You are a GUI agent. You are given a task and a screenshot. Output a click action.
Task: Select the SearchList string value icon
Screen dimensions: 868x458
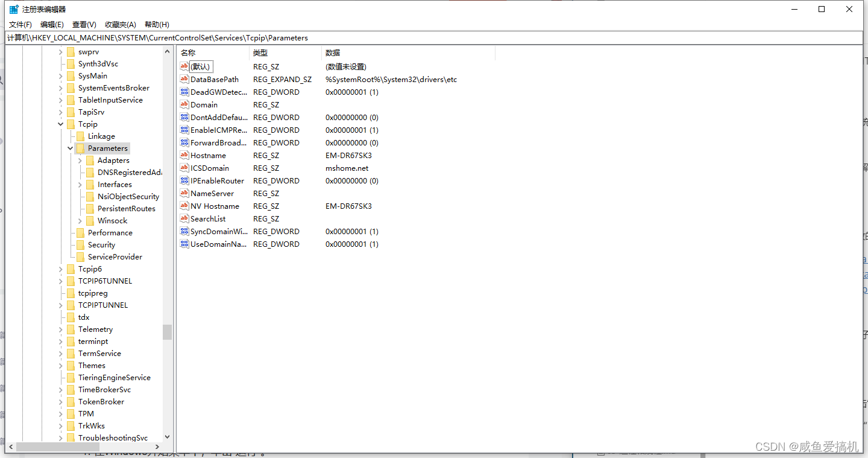coord(184,218)
